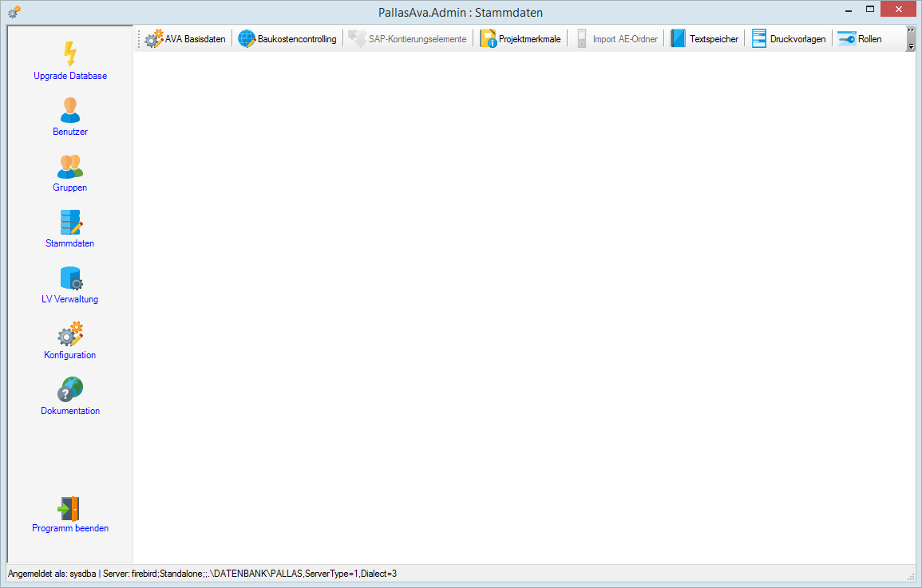This screenshot has width=922, height=588.
Task: Click the Import AE-Ordner icon
Action: pos(582,39)
